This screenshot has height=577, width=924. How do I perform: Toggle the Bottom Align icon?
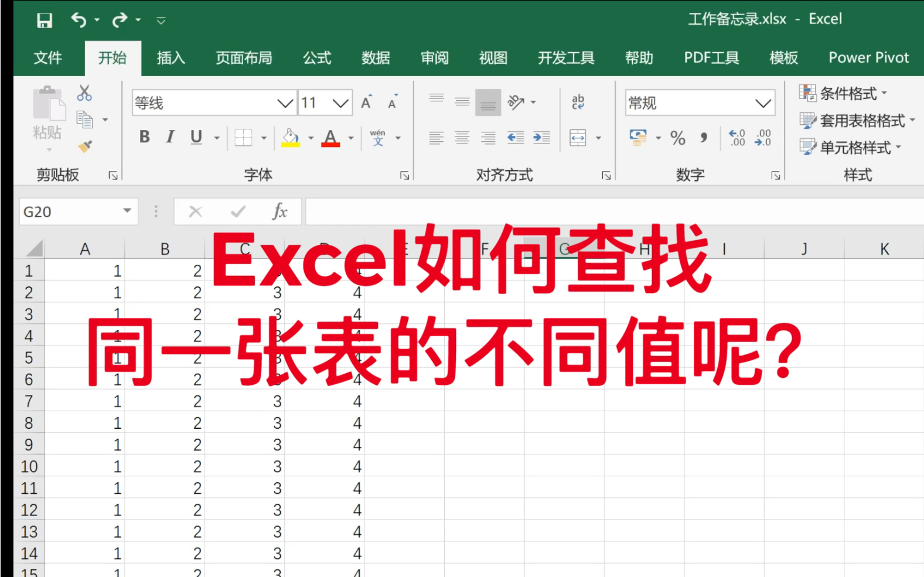(x=488, y=102)
